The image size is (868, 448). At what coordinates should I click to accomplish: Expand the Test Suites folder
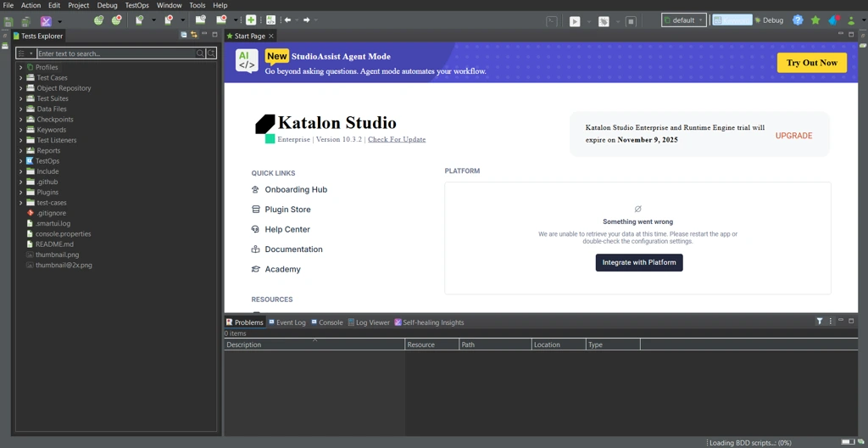(20, 98)
